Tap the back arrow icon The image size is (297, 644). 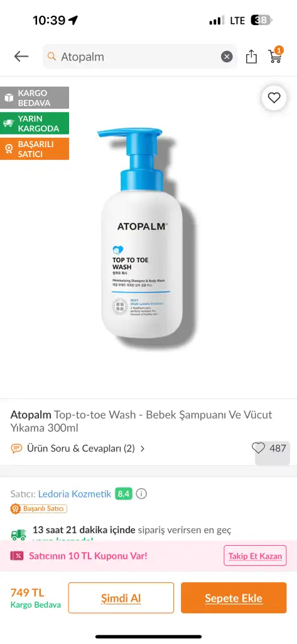pos(21,56)
